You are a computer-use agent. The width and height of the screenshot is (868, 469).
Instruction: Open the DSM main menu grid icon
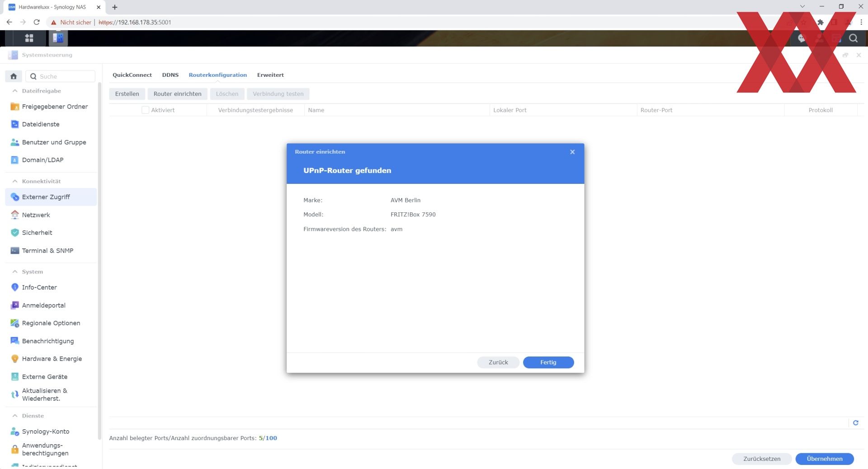click(x=29, y=38)
